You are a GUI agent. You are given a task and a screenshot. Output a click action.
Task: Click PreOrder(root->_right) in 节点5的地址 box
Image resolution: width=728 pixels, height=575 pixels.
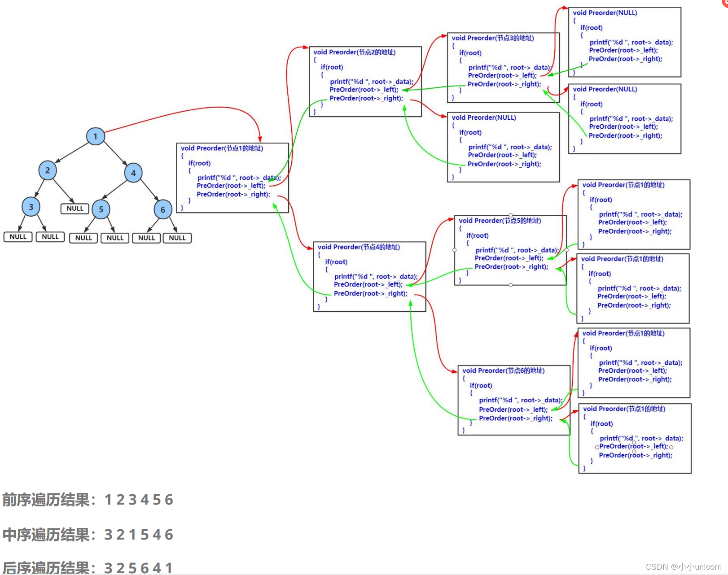[x=512, y=267]
